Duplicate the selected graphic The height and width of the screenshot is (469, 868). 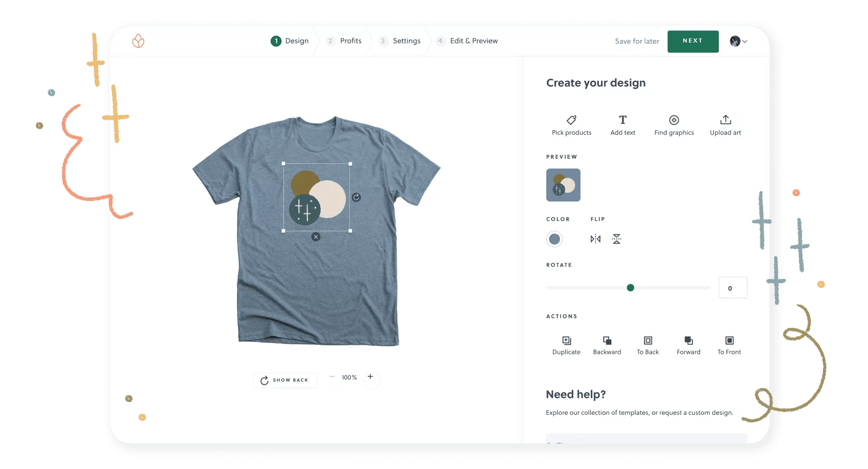(x=566, y=345)
